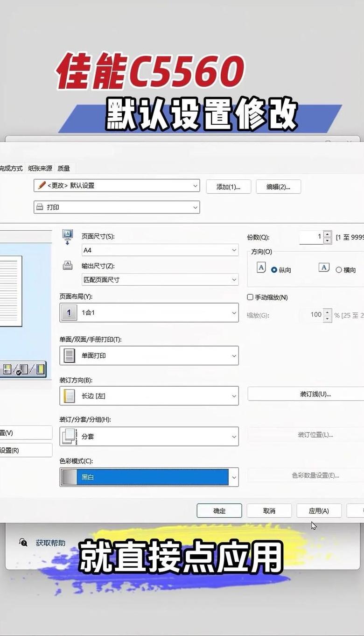The image size is (364, 636).
Task: Click the 份数(Q) copies number field
Action: (311, 237)
